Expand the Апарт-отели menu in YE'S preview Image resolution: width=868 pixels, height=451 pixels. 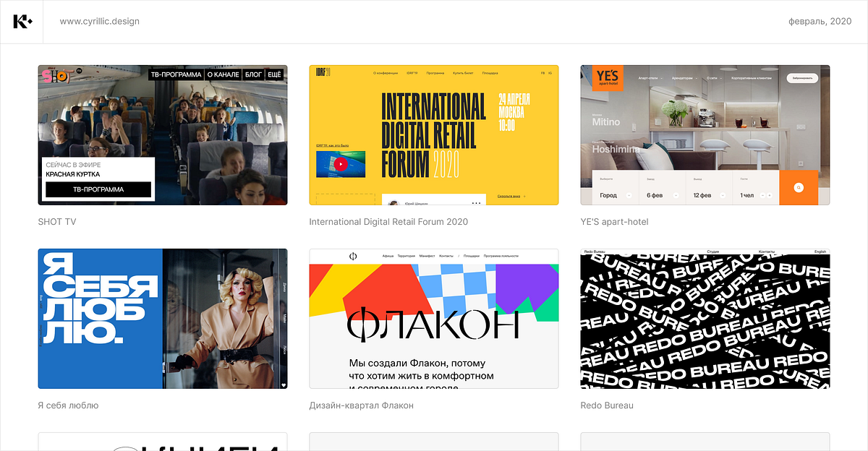(x=650, y=78)
